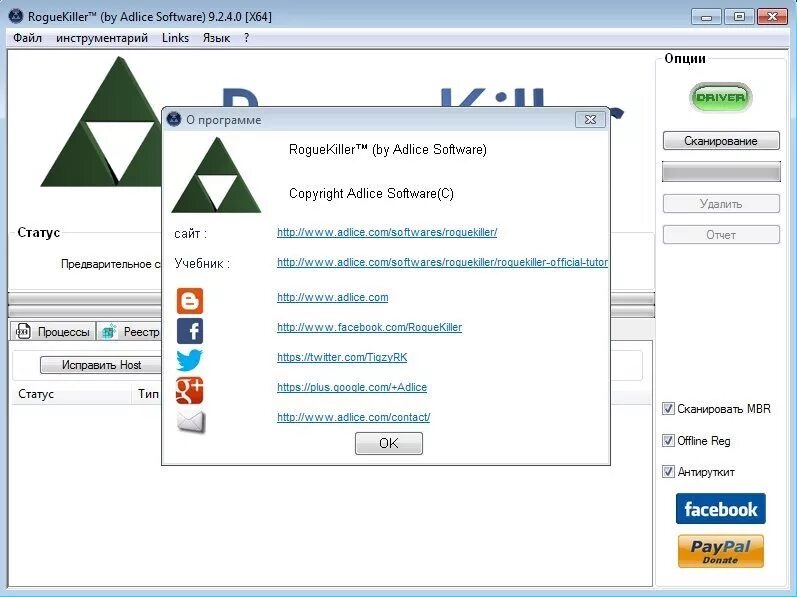Click the scan progress bar under Сканирование
Screen dimensions: 797x597
721,172
